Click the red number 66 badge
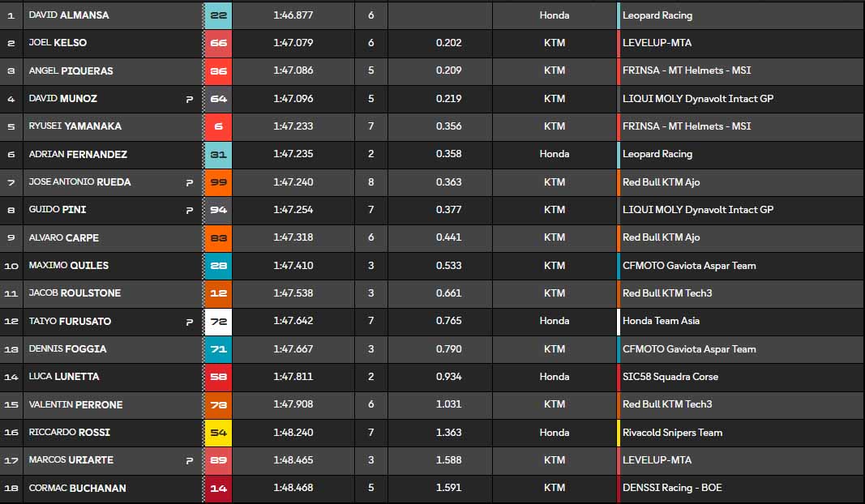Image resolution: width=865 pixels, height=504 pixels. pyautogui.click(x=218, y=43)
